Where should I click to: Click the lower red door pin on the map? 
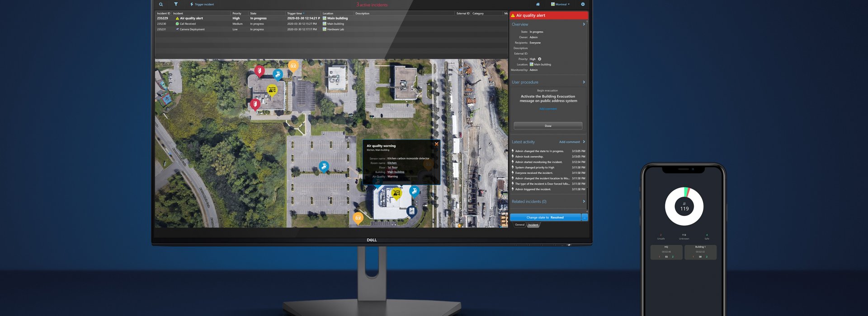[255, 105]
